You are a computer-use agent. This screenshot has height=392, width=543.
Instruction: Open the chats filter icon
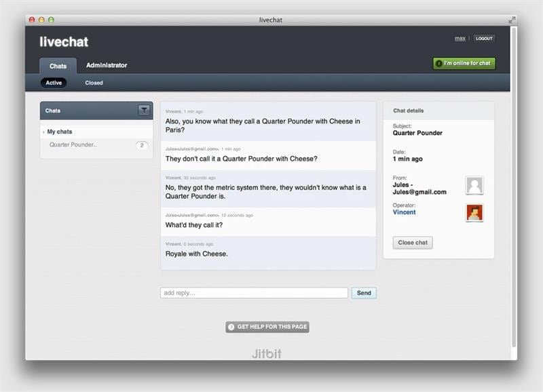click(x=144, y=111)
